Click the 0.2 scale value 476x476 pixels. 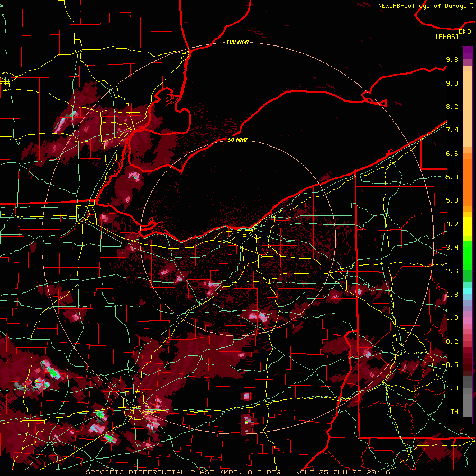[x=452, y=341]
